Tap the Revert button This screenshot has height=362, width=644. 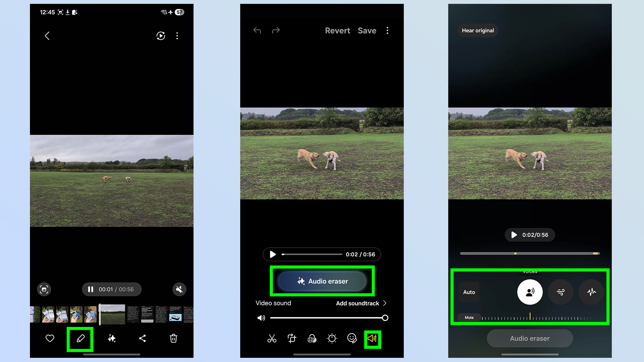337,31
